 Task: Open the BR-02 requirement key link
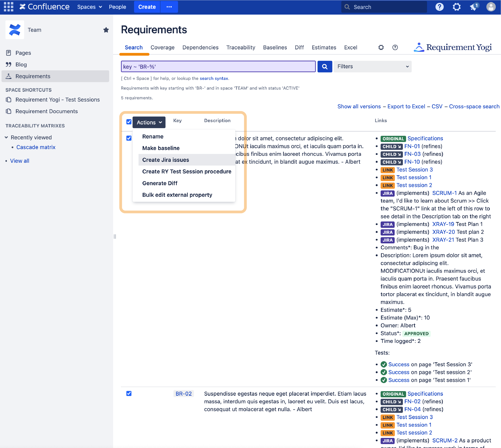pos(183,393)
